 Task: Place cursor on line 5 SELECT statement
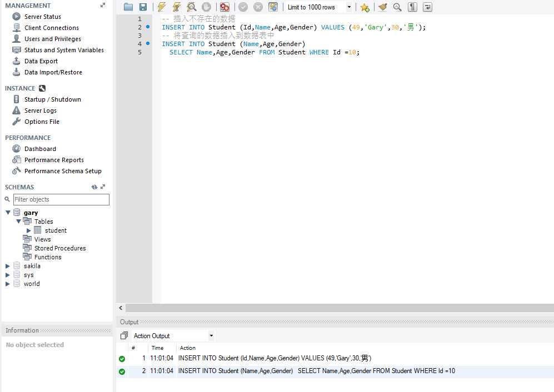coord(264,52)
